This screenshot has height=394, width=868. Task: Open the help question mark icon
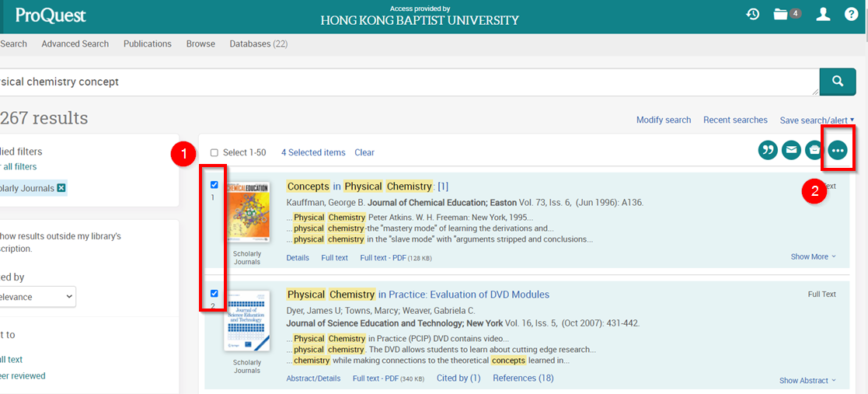pos(851,15)
